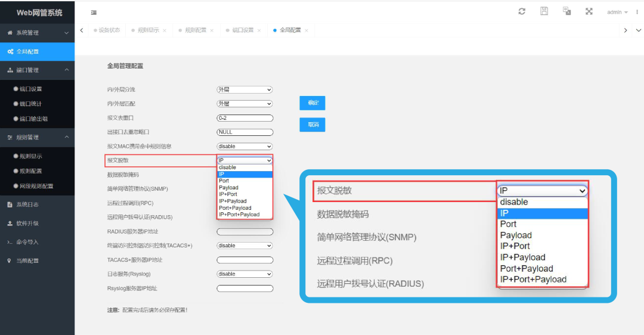Click the 报文去重口 label
644x335 pixels.
120,118
